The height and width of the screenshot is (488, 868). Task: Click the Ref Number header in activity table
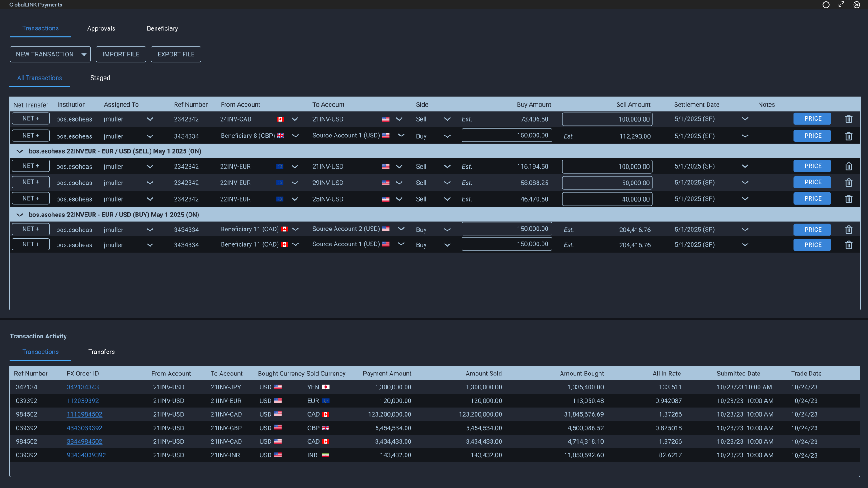pos(31,374)
